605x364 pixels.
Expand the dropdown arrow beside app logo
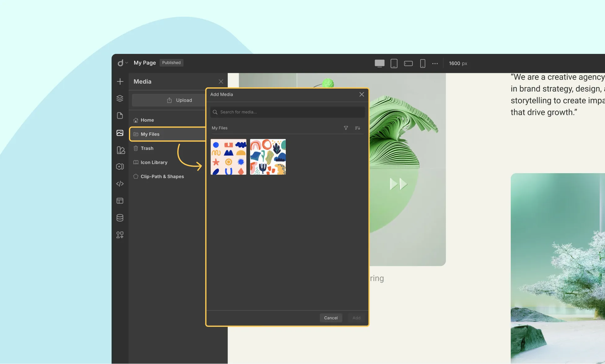(126, 63)
